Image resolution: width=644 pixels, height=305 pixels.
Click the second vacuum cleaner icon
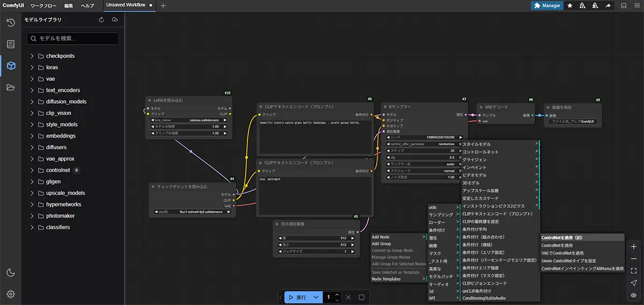click(595, 5)
